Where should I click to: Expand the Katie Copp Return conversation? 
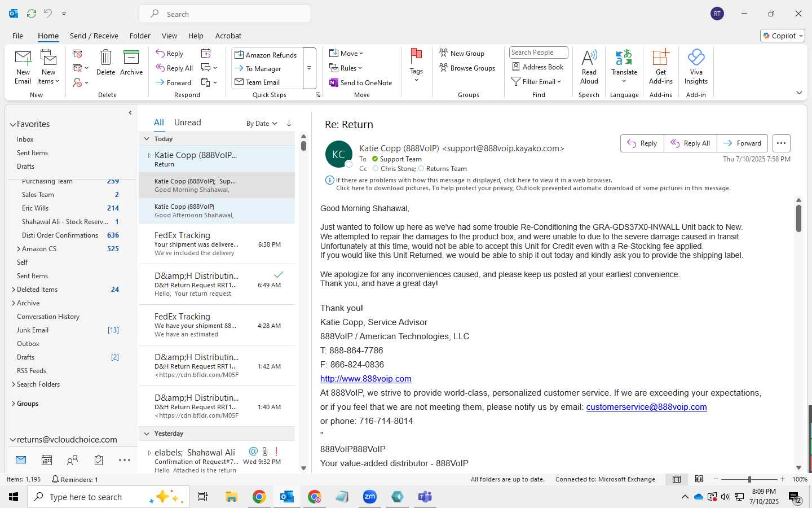pyautogui.click(x=149, y=155)
